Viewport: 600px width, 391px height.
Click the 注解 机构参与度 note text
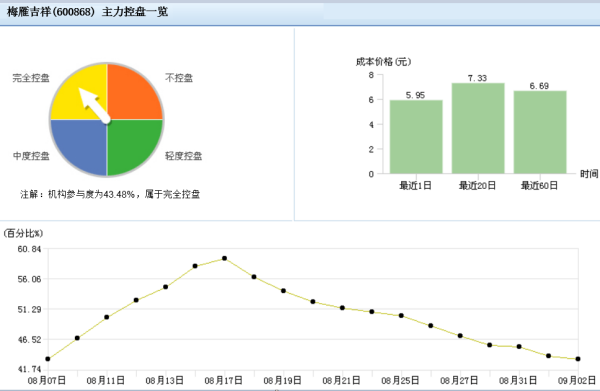coord(110,194)
